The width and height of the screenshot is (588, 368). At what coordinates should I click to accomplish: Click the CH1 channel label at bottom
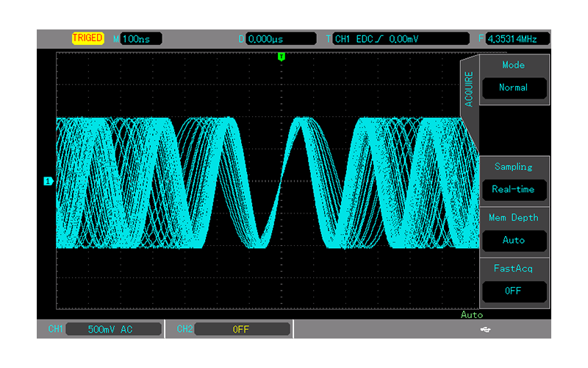(56, 329)
